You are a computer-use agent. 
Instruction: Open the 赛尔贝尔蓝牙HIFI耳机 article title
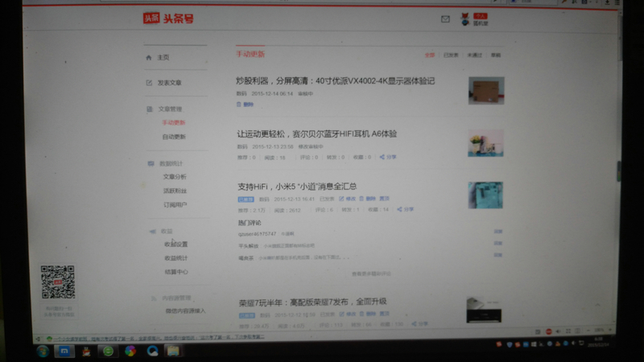(316, 134)
